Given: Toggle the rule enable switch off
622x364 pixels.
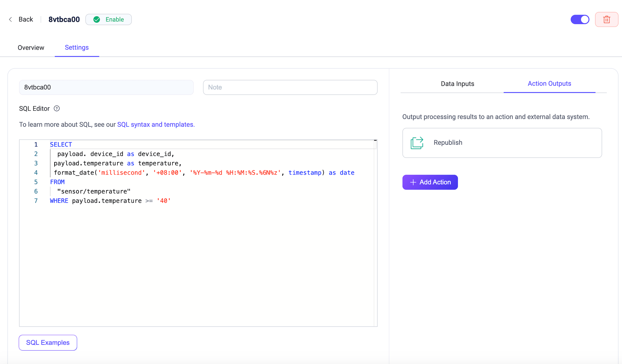Looking at the screenshot, I should [x=580, y=20].
